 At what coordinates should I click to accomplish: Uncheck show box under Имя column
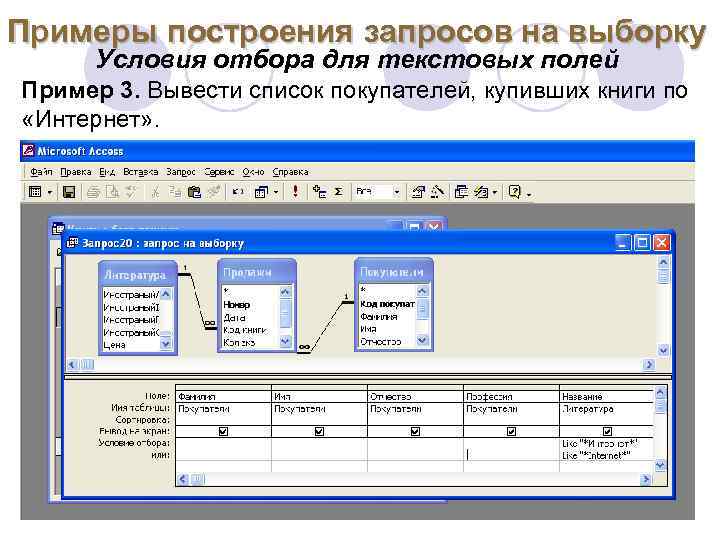tap(319, 431)
